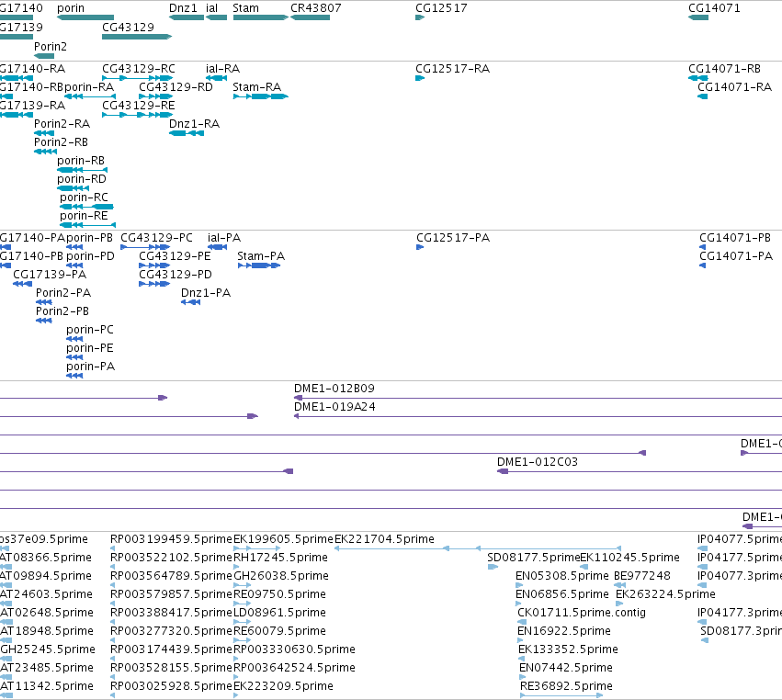Click the Dnz1-RA transcript
This screenshot has width=782, height=700.
(187, 133)
